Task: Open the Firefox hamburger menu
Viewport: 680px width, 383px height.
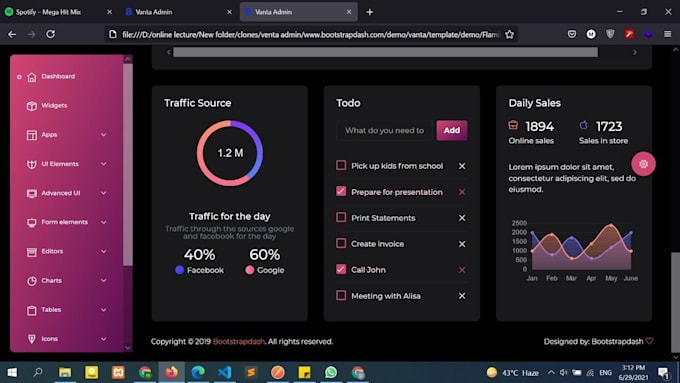Action: click(x=667, y=34)
